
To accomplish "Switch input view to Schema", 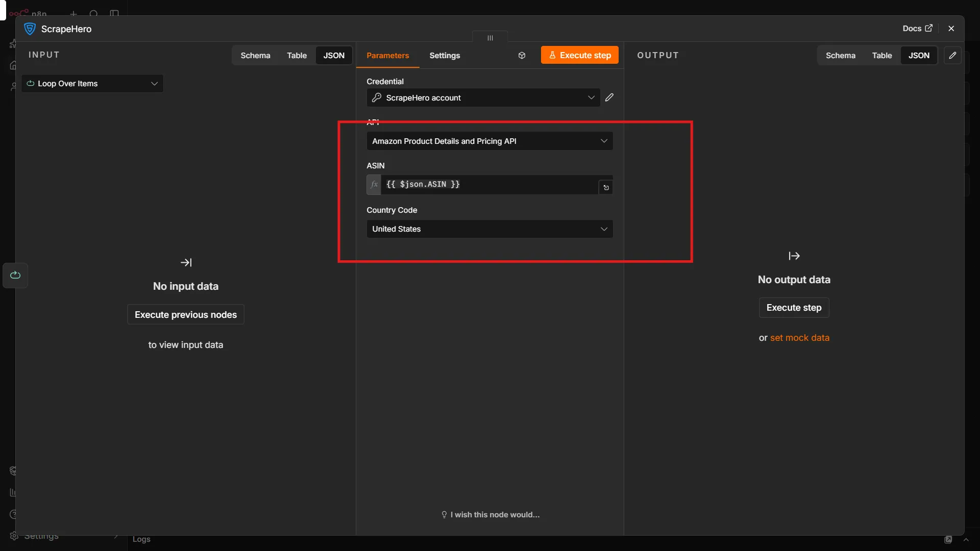I will pyautogui.click(x=255, y=56).
